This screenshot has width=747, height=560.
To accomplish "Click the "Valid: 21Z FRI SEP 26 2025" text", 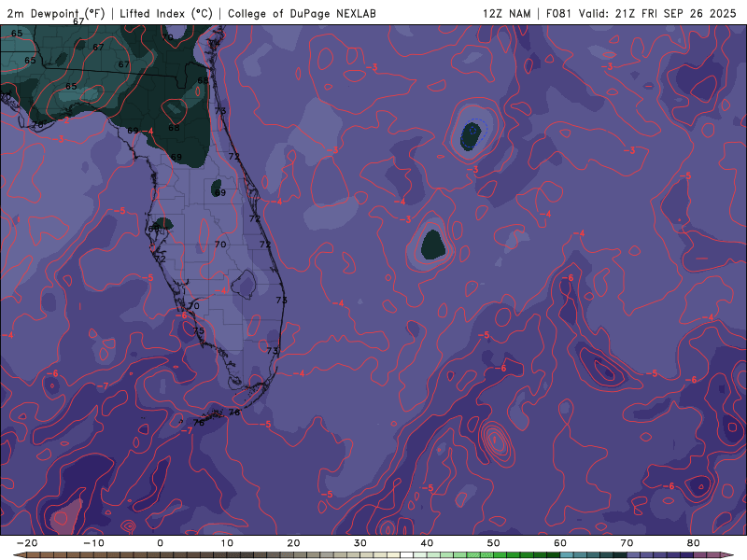I will [657, 13].
